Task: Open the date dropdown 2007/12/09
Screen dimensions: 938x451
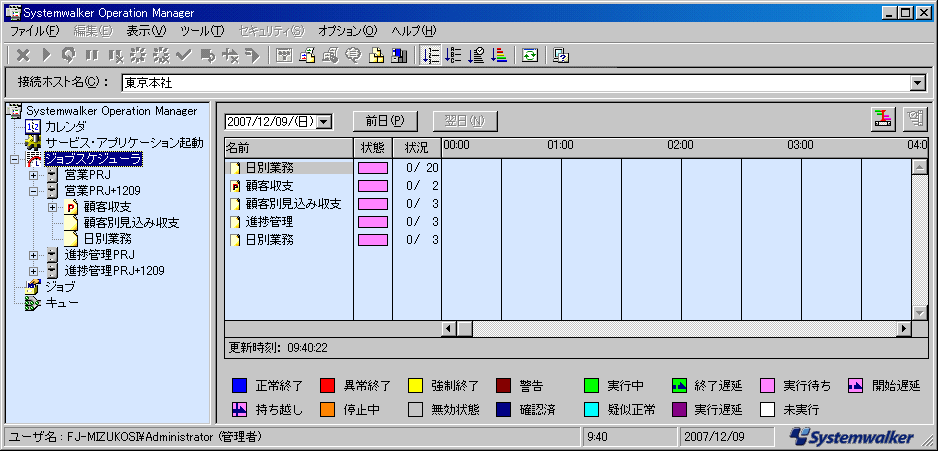Action: point(324,121)
